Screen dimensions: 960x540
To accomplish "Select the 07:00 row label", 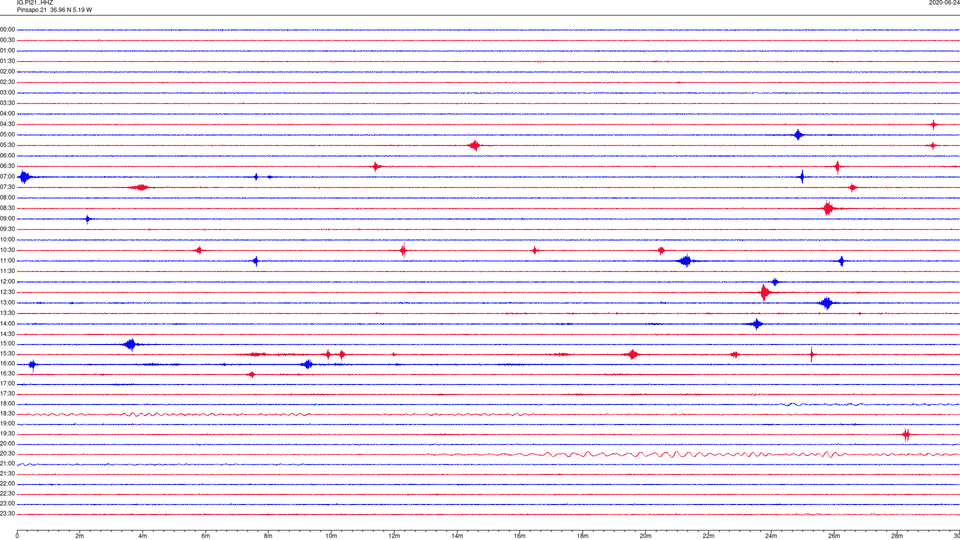I will click(x=7, y=176).
